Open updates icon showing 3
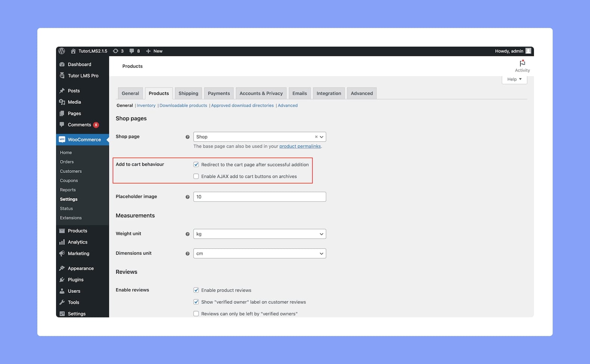This screenshot has height=364, width=590. coord(116,51)
